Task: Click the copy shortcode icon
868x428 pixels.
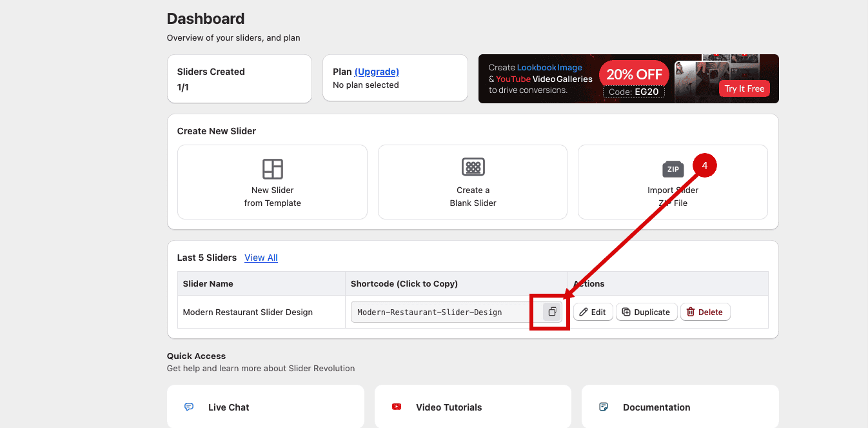Action: tap(552, 312)
